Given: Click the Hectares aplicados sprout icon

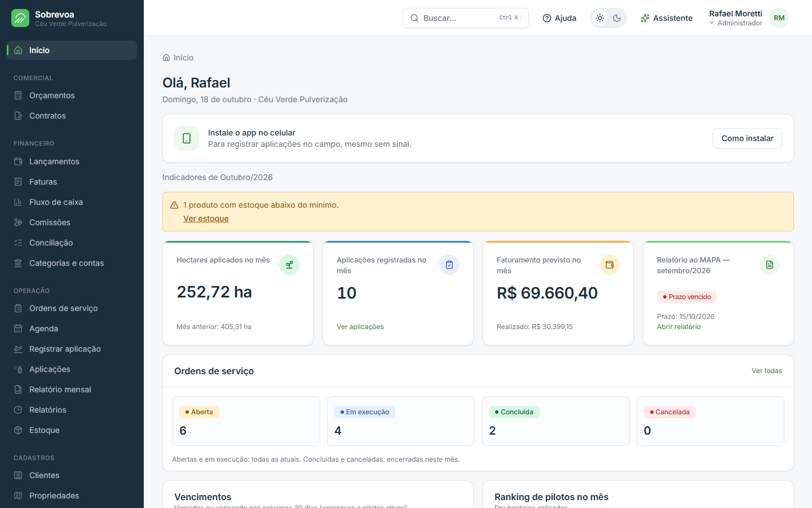Looking at the screenshot, I should point(289,265).
